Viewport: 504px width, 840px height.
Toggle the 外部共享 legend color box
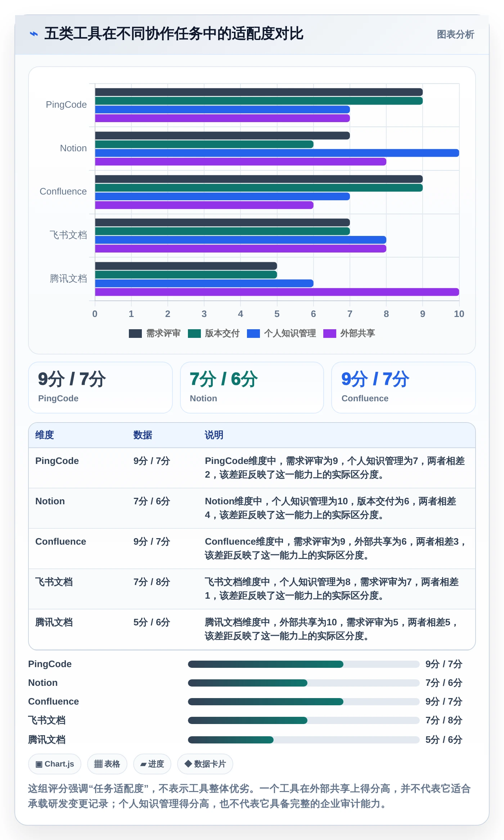click(330, 334)
